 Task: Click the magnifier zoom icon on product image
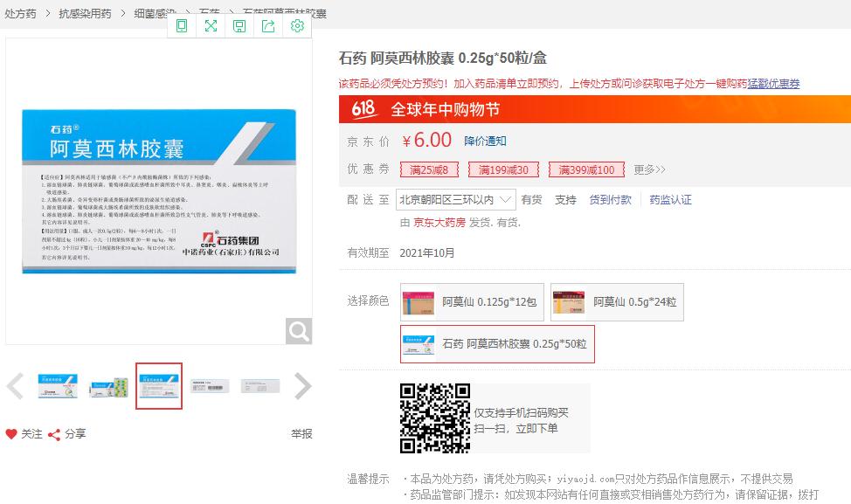click(299, 331)
